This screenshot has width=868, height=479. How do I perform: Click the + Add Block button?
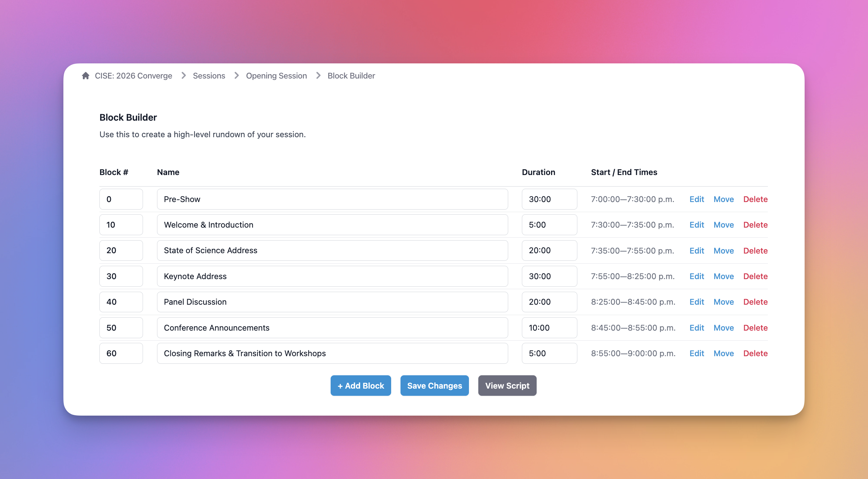tap(361, 386)
